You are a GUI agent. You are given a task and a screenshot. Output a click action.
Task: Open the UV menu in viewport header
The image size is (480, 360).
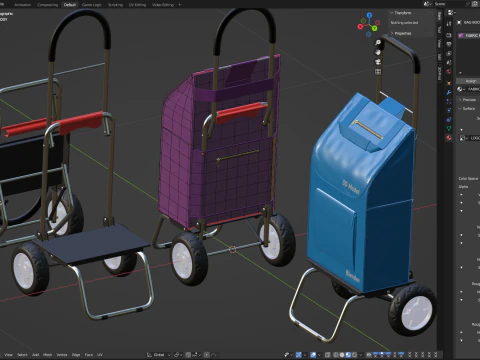100,355
